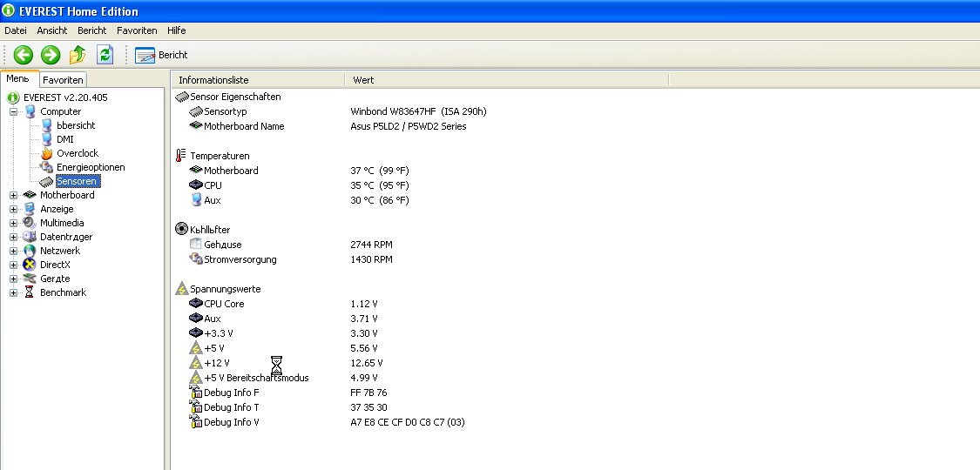Image resolution: width=980 pixels, height=470 pixels.
Task: Click the Multimedia speaker icon
Action: [x=30, y=223]
